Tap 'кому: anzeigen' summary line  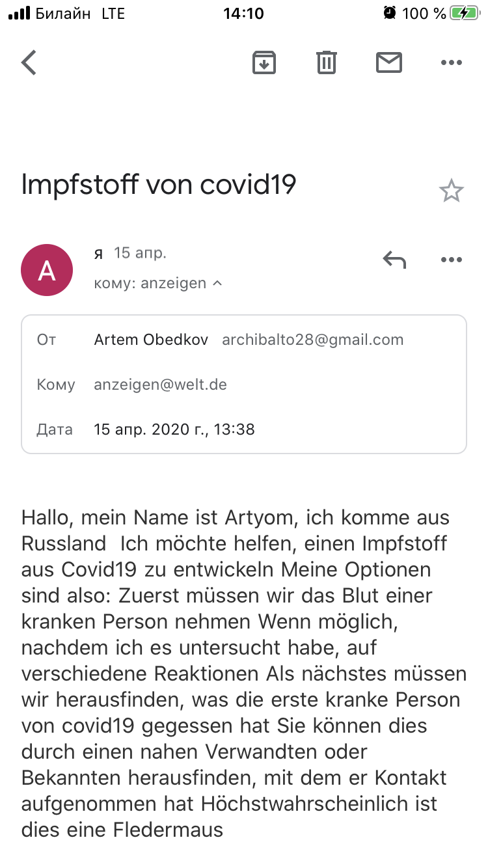[x=150, y=284]
